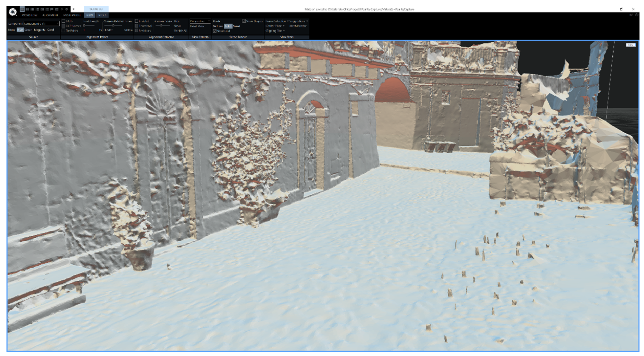Switch to the WORKFLOW ribbon tab
644x356 pixels.
(29, 15)
